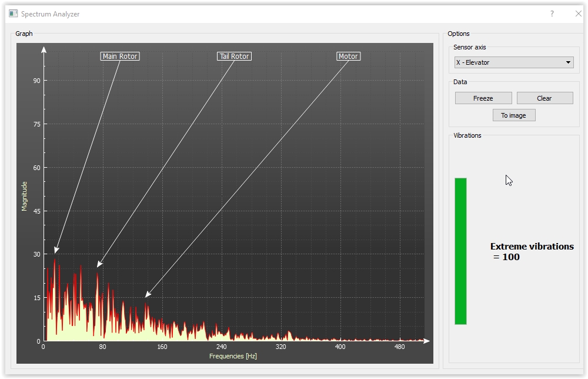Click arrowhead pointing at the Motor peak

coord(148,294)
